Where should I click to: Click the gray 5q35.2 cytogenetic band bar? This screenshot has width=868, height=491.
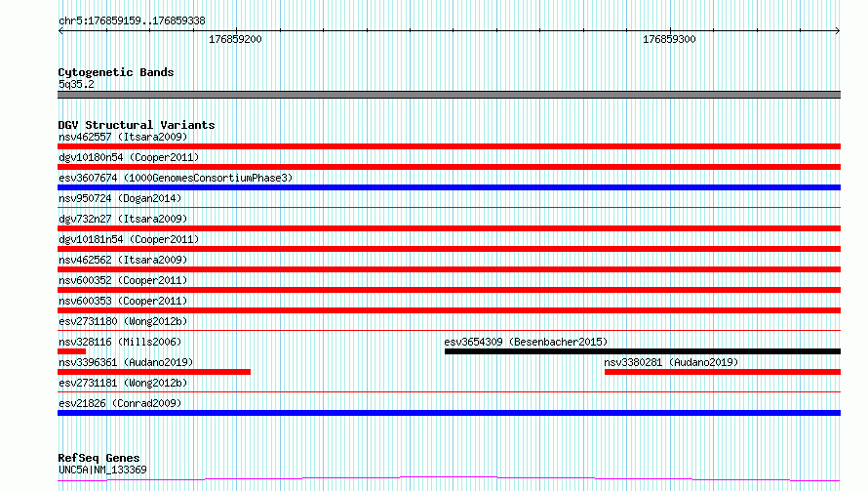[x=449, y=95]
